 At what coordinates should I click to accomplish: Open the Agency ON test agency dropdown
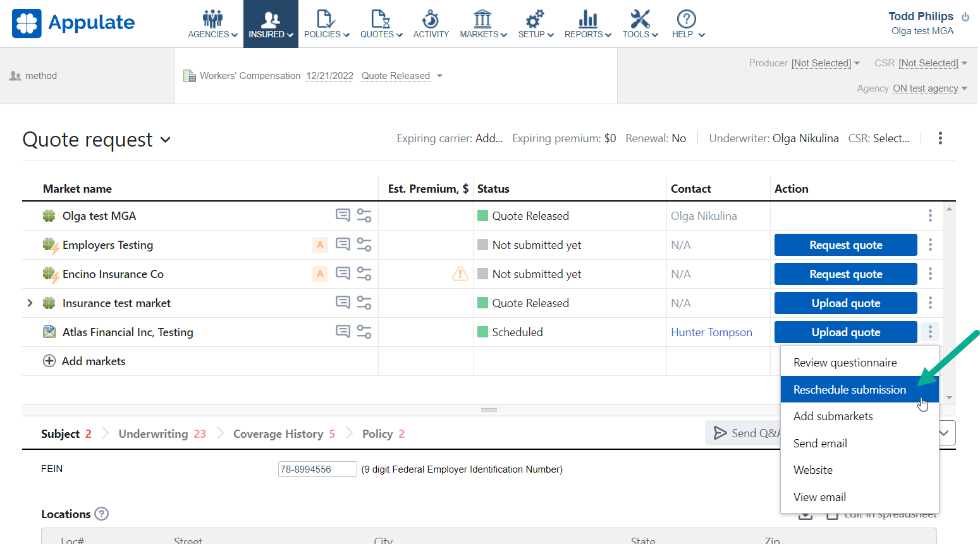click(930, 88)
